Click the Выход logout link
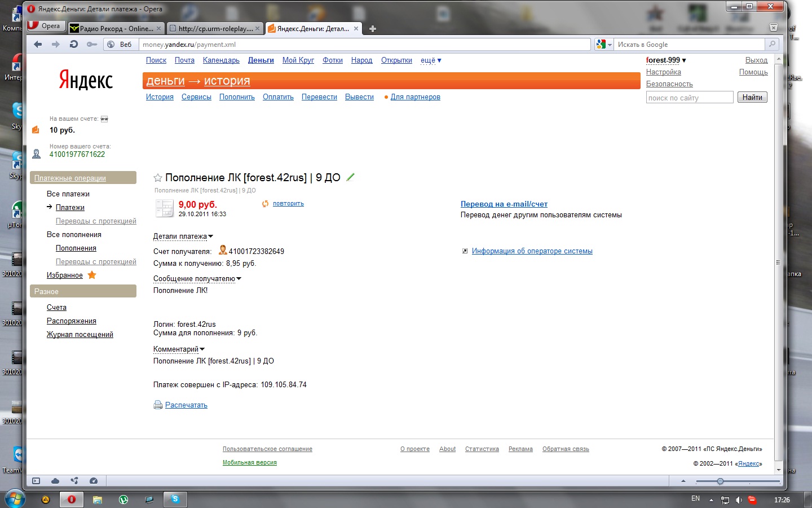 coord(756,60)
